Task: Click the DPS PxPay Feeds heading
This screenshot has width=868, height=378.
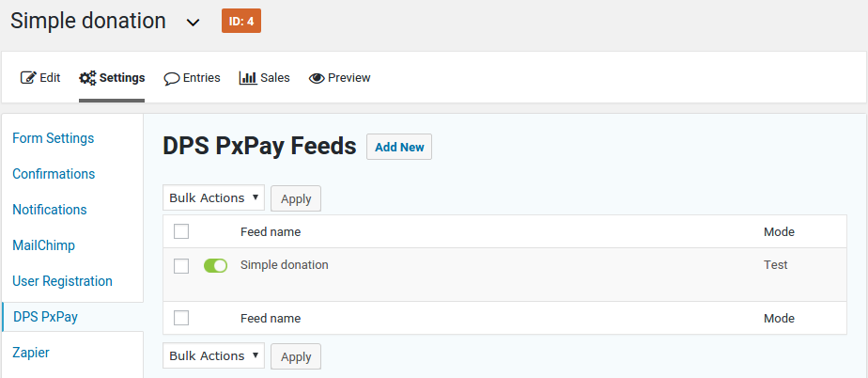Action: pyautogui.click(x=259, y=147)
